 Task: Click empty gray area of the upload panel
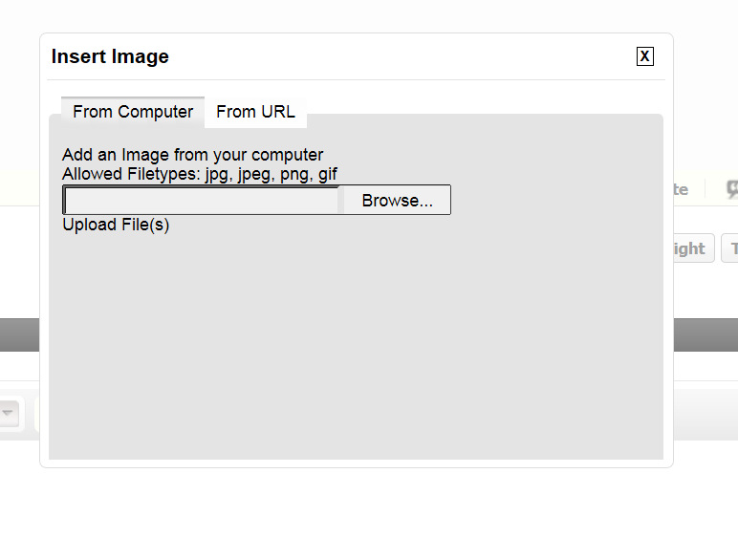356,343
